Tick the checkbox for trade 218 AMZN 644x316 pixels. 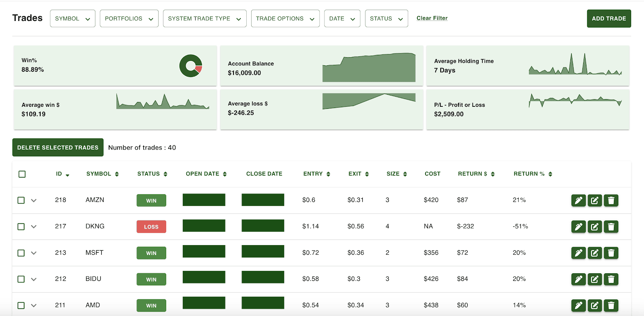[x=21, y=200]
